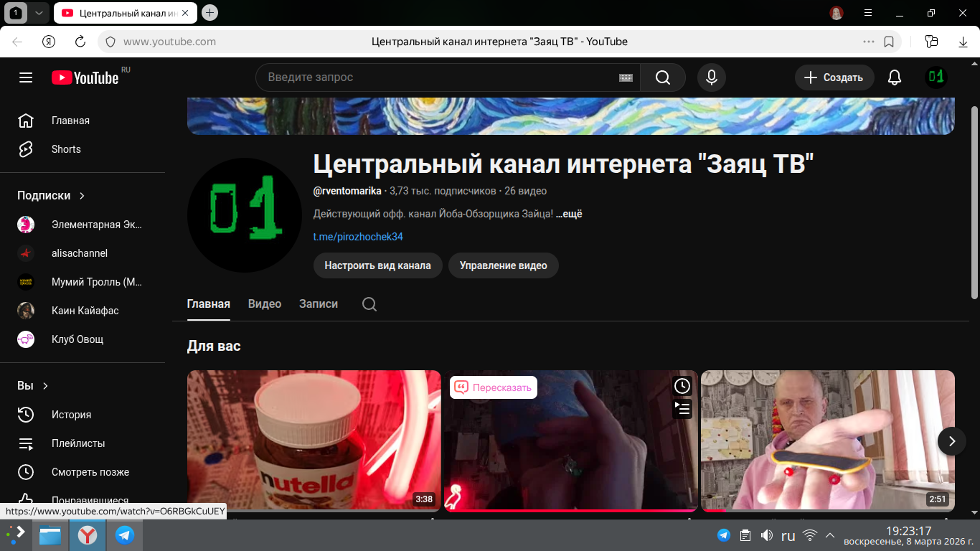Screen dimensions: 980x551
Task: Click the page vertical scrollbar
Action: 974,202
